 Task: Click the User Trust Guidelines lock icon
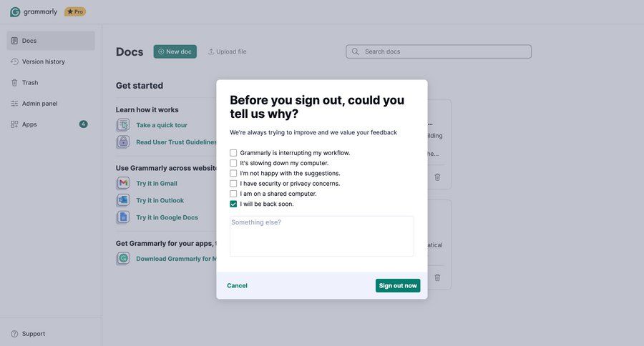pos(123,142)
